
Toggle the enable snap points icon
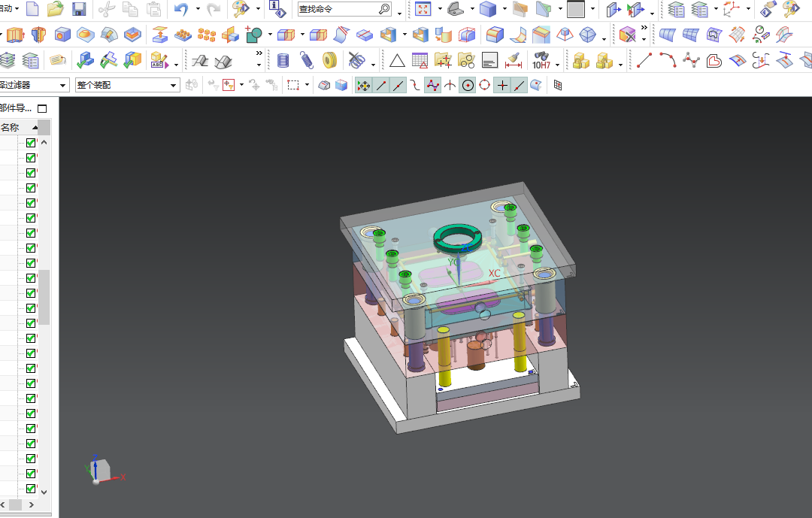tap(364, 86)
